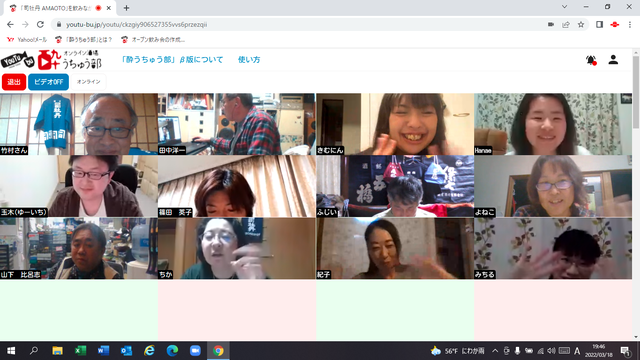The image size is (640, 360).
Task: Open the Yahoo!メール bookmark
Action: coord(27,40)
